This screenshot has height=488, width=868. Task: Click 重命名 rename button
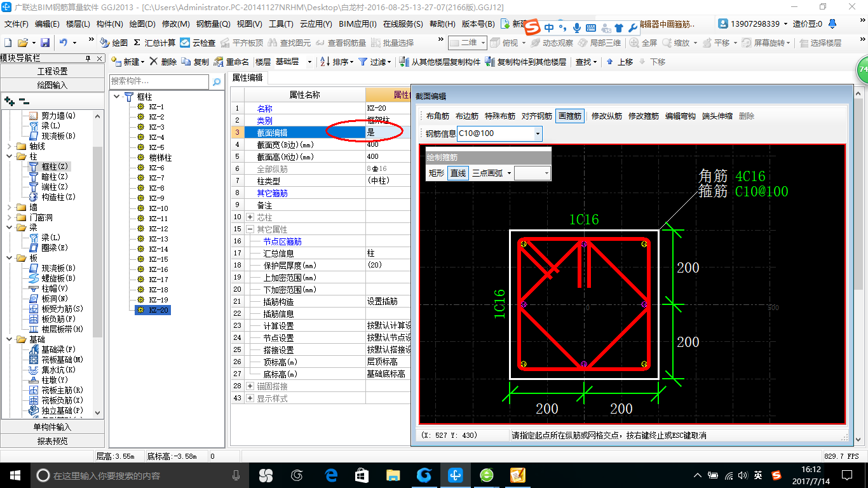[232, 62]
